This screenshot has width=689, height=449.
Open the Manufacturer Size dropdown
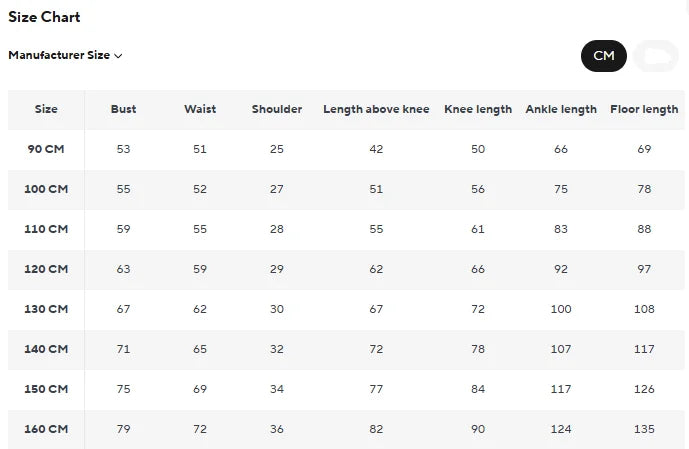point(65,55)
